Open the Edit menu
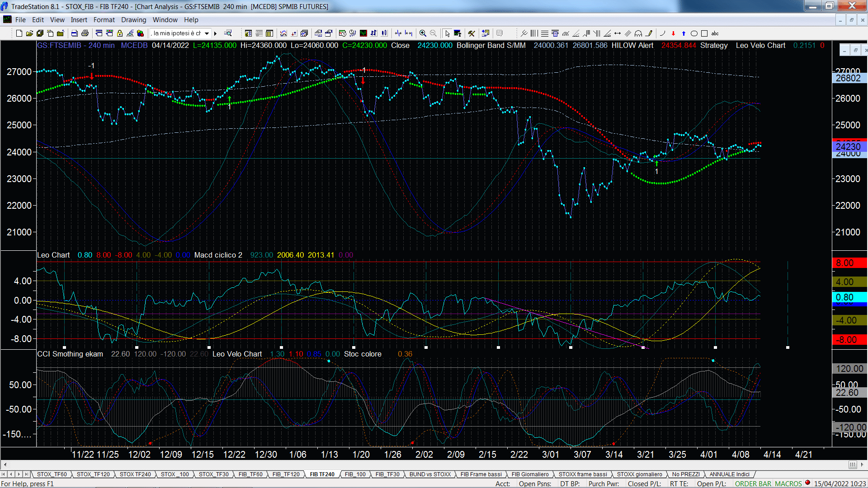This screenshot has width=868, height=488. pos(38,19)
